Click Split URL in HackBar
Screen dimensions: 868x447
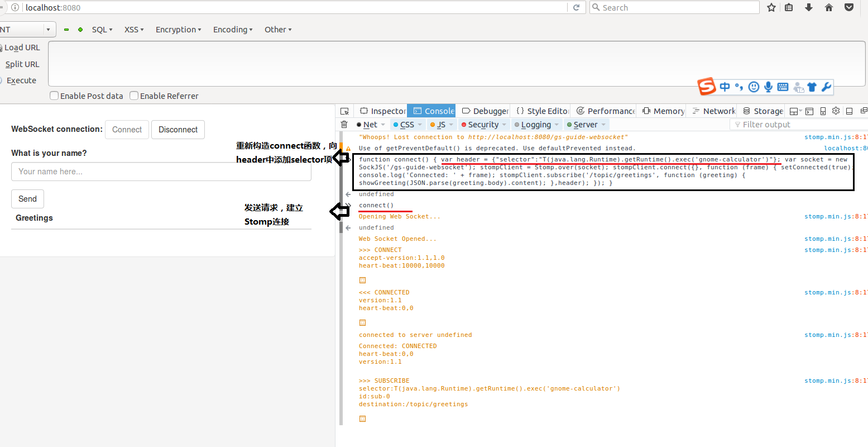(21, 64)
